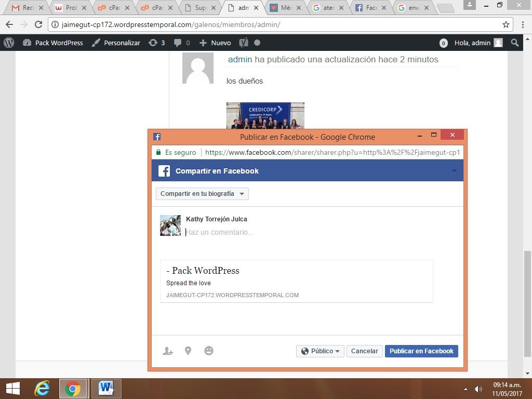Bookmark page with star icon
The width and height of the screenshot is (532, 399).
click(506, 24)
